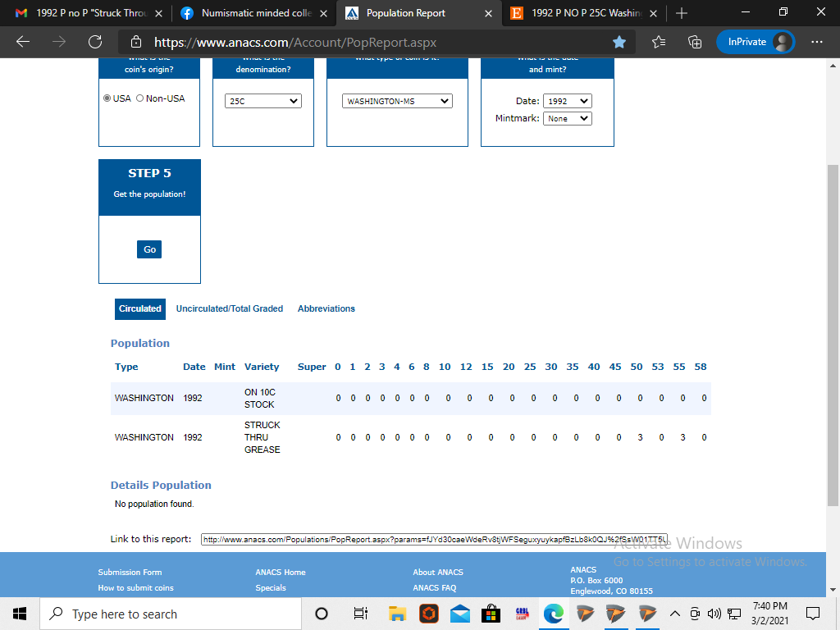Image resolution: width=840 pixels, height=630 pixels.
Task: Switch to the Uncirculated/Total Graded tab
Action: point(229,308)
